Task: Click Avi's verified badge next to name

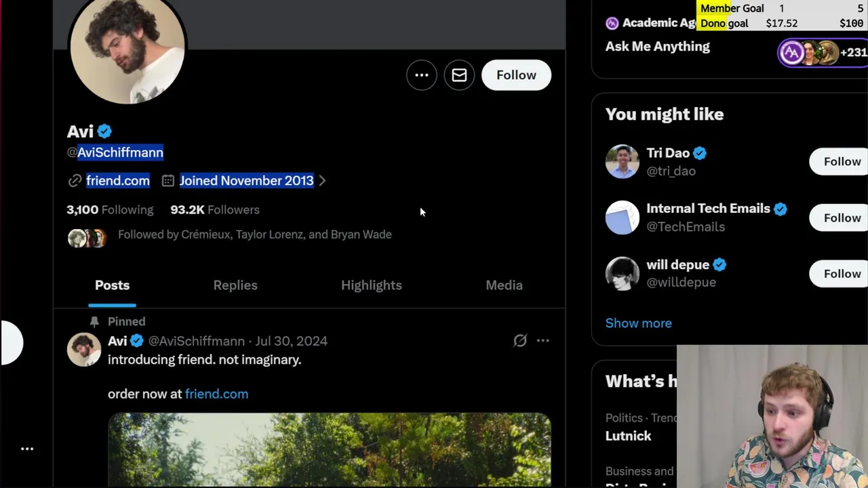Action: click(x=104, y=131)
